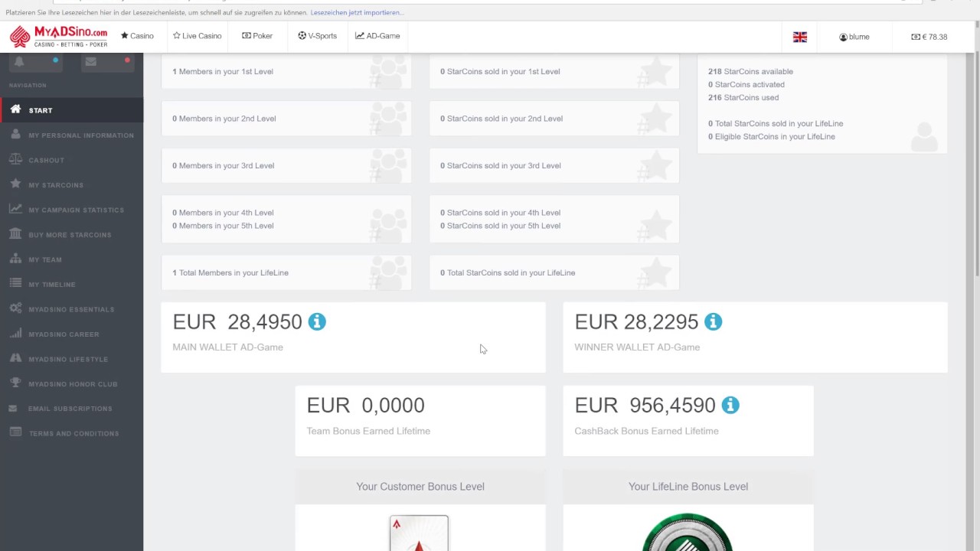Click 'EUR 28,4950' Main Wallet amount

[237, 322]
